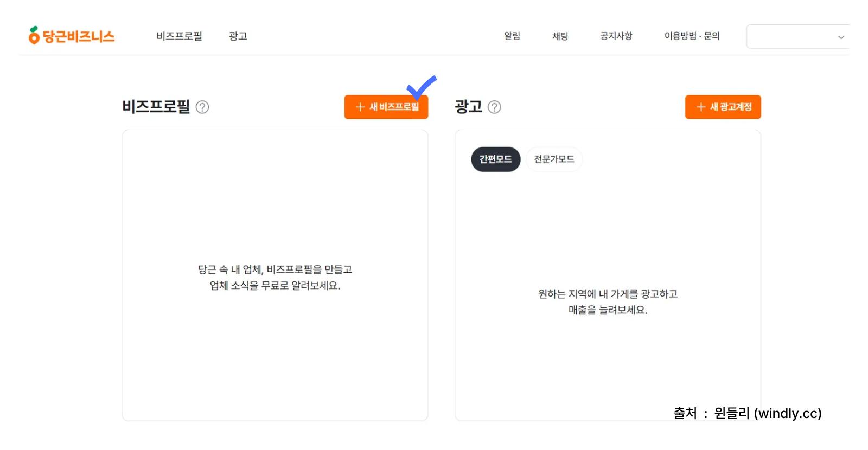This screenshot has width=868, height=450.
Task: Expand the account dropdown at top right
Action: point(840,36)
